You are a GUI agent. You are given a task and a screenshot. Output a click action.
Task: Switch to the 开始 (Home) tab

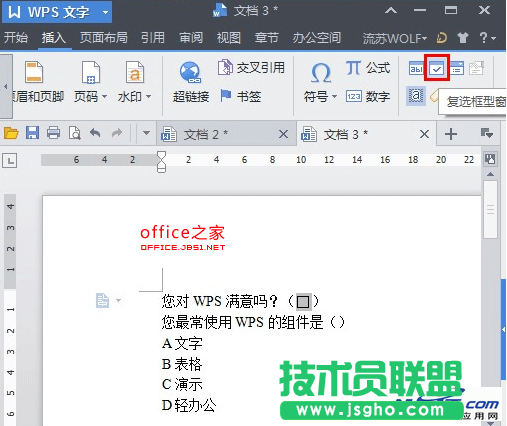tap(16, 37)
